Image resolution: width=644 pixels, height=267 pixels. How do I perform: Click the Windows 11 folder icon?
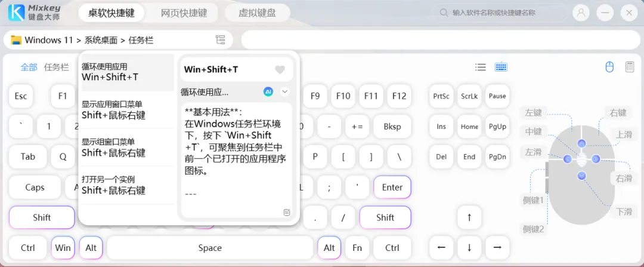tap(16, 40)
